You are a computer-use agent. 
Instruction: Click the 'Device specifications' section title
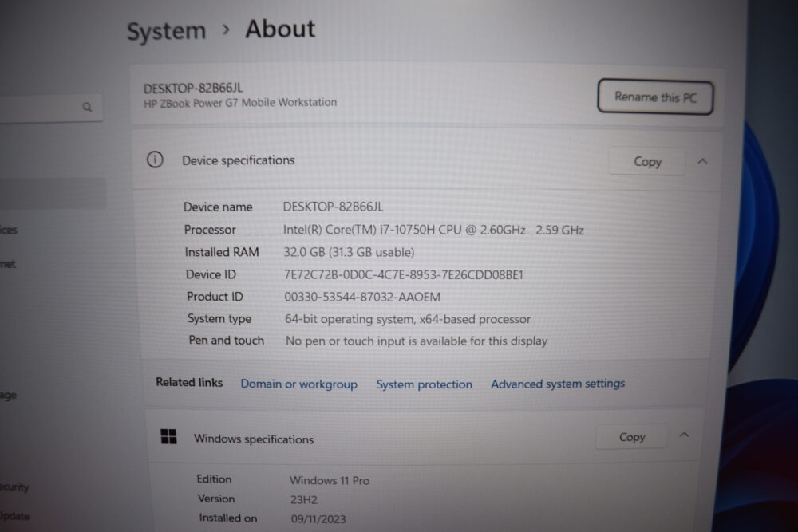(238, 160)
